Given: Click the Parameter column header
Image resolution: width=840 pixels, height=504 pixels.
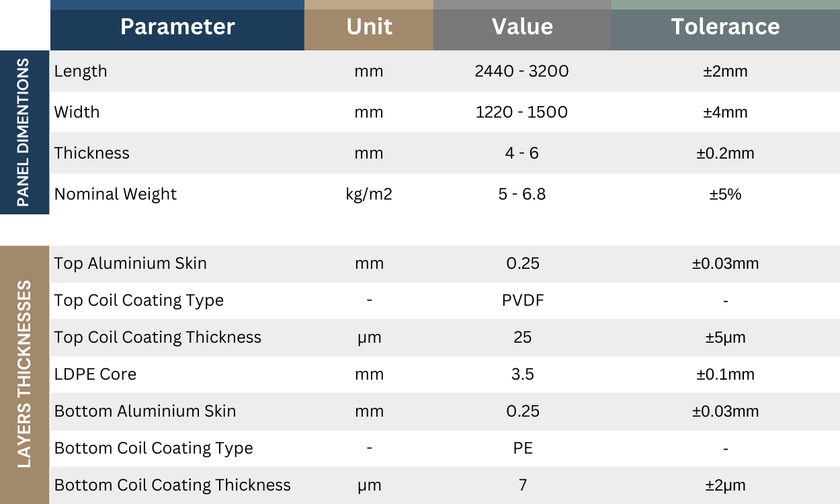Looking at the screenshot, I should [x=177, y=27].
